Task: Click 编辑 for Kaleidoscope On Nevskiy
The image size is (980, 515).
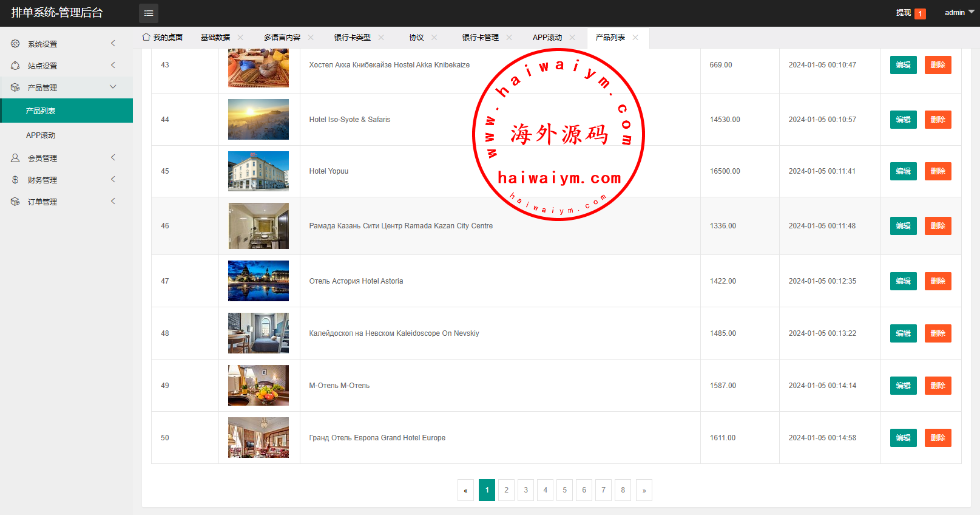Action: point(904,333)
